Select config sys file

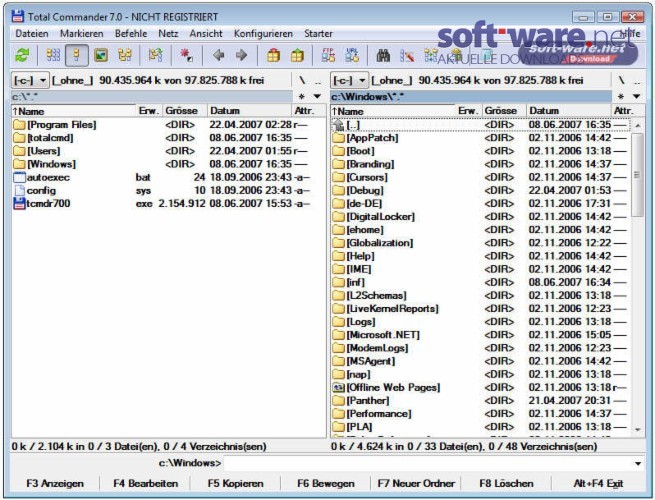[x=169, y=190]
